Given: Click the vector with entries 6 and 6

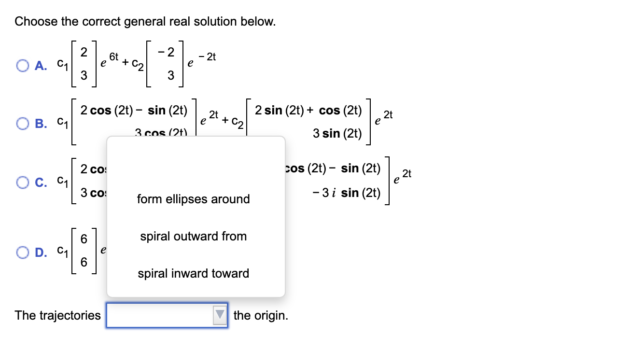Looking at the screenshot, I should tap(85, 251).
